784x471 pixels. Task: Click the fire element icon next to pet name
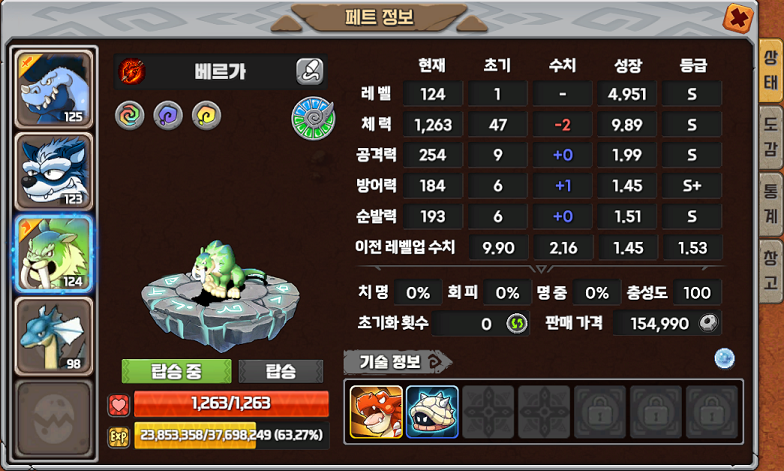(132, 72)
